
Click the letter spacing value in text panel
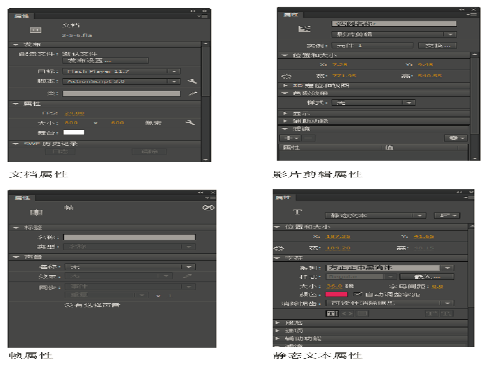[x=438, y=286]
